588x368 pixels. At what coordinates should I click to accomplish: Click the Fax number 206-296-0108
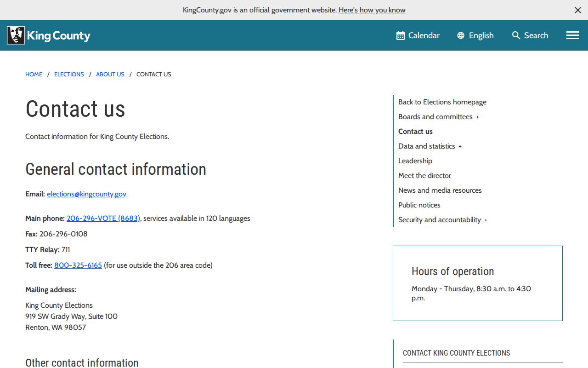tap(63, 234)
